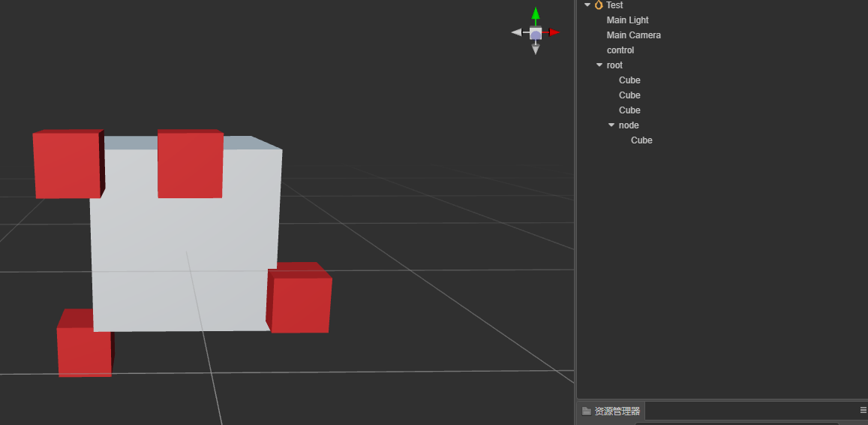Click the red X-axis gizmo arrow
The image size is (868, 425).
(x=554, y=32)
